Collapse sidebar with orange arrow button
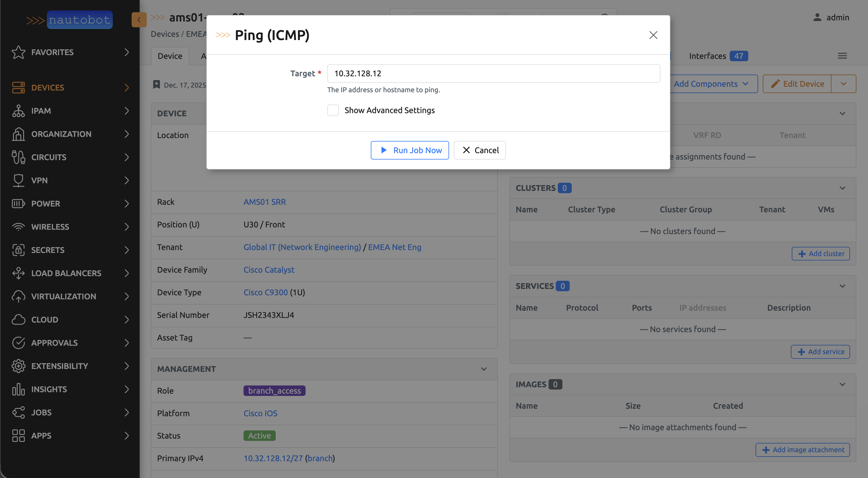Viewport: 868px width, 478px height. pos(139,19)
